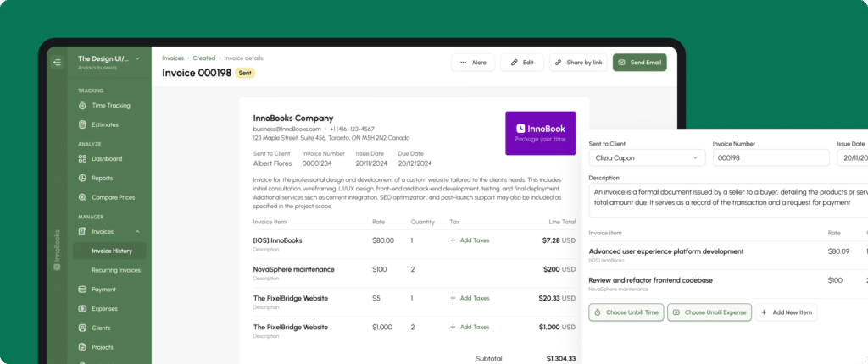Click the Sent status badge
The width and height of the screenshot is (868, 364).
[245, 73]
